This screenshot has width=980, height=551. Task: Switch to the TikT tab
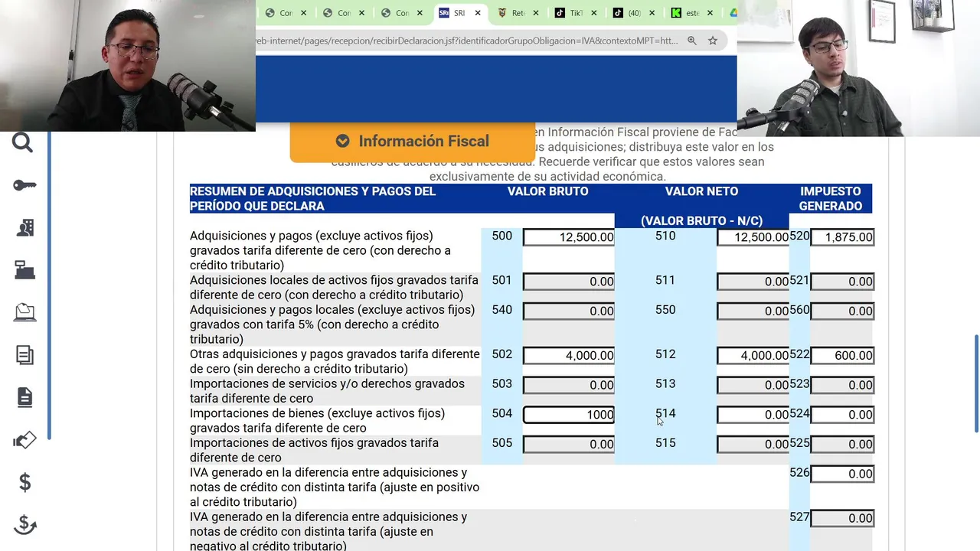pyautogui.click(x=576, y=13)
